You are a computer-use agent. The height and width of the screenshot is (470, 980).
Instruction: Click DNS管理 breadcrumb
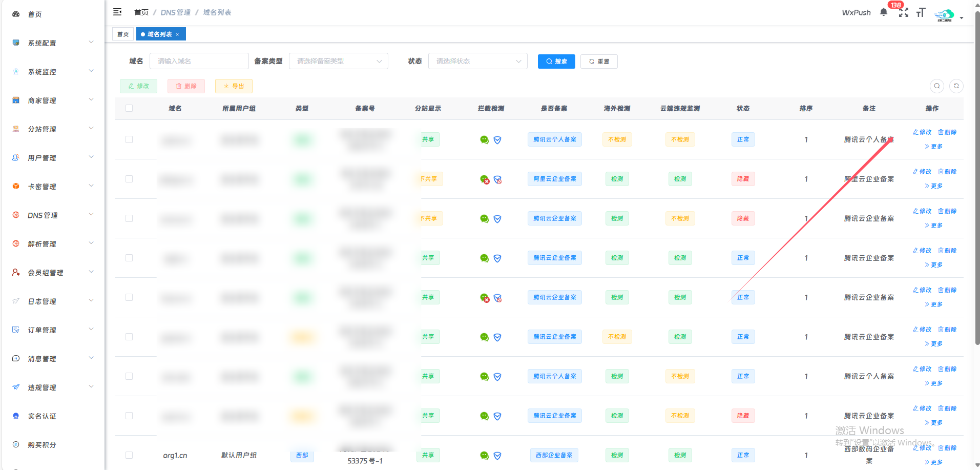coord(175,12)
